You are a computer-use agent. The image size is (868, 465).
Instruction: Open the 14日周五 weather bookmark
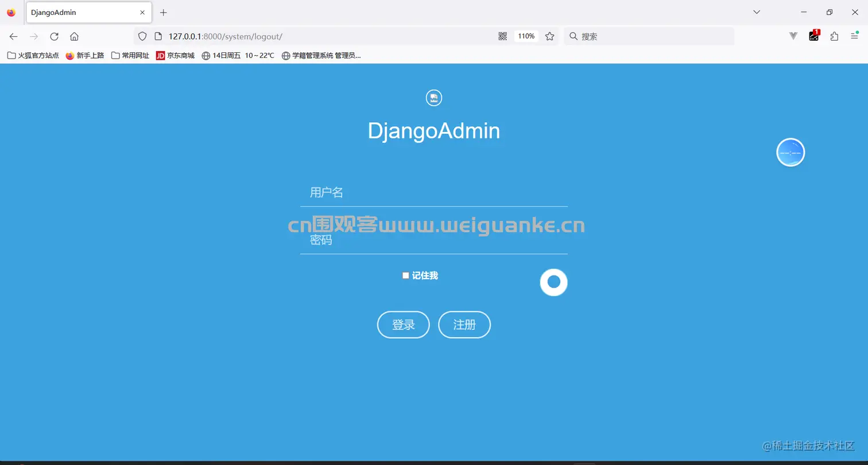[x=238, y=56]
